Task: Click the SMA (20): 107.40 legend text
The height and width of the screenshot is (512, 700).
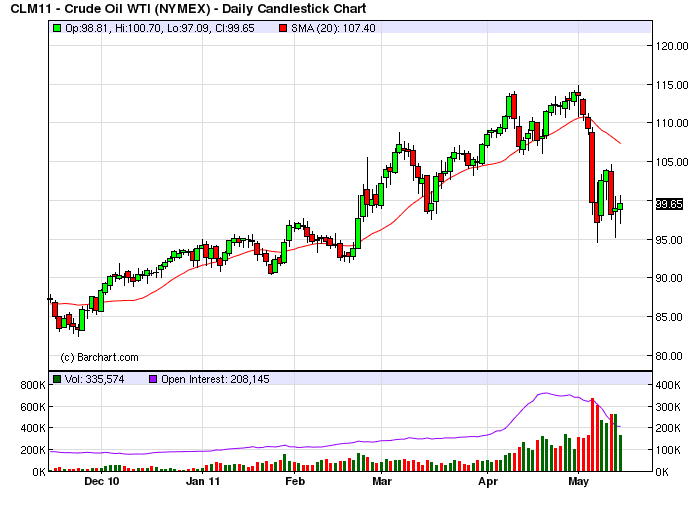Action: (333, 29)
